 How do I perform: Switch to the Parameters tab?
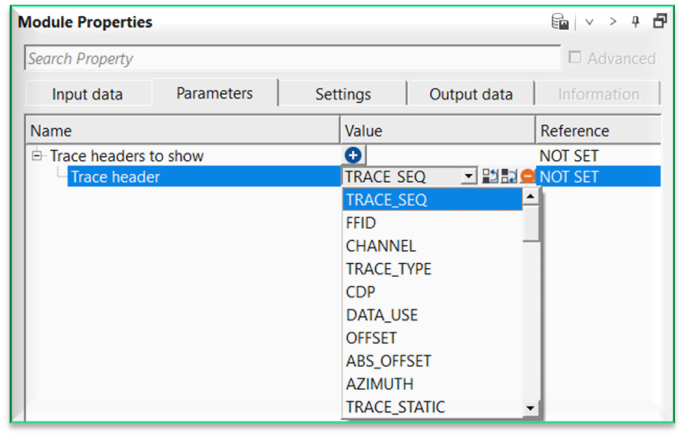tap(215, 93)
